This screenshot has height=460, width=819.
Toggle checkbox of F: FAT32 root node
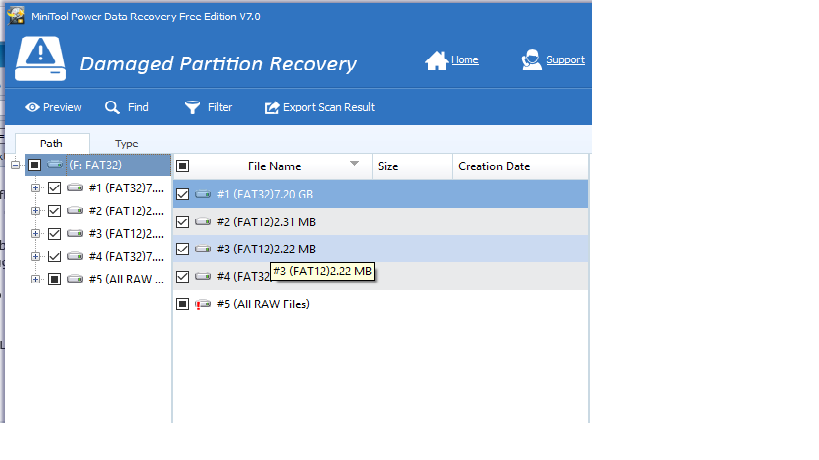point(34,165)
